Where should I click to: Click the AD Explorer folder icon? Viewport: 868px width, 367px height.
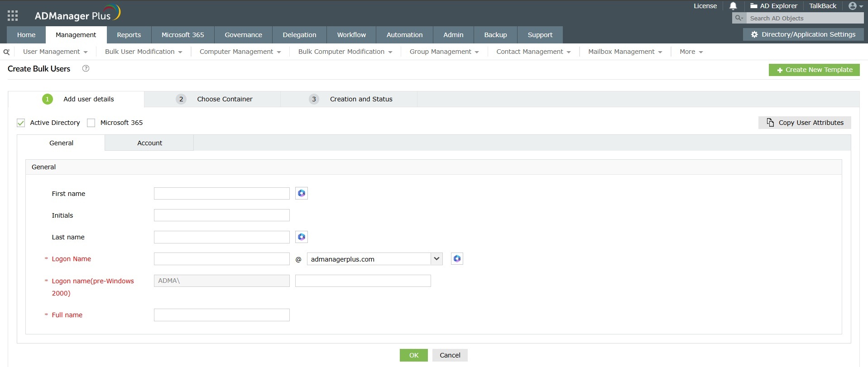point(753,6)
